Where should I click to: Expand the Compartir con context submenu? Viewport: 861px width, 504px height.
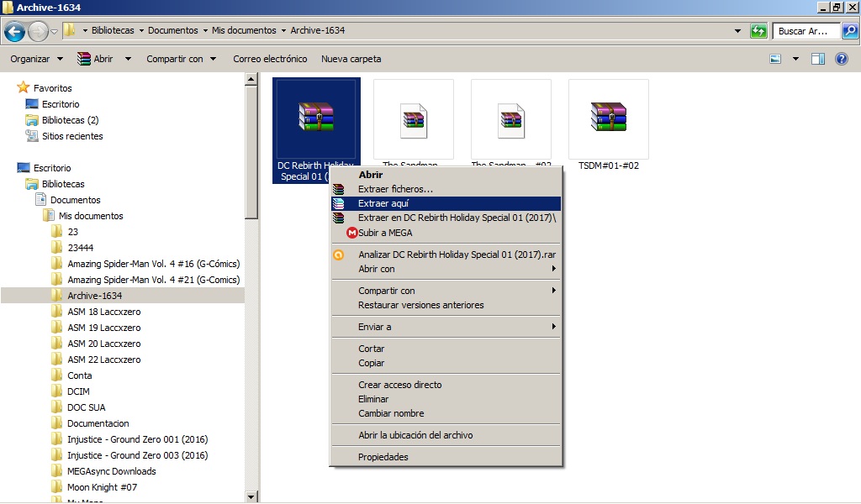click(x=446, y=290)
